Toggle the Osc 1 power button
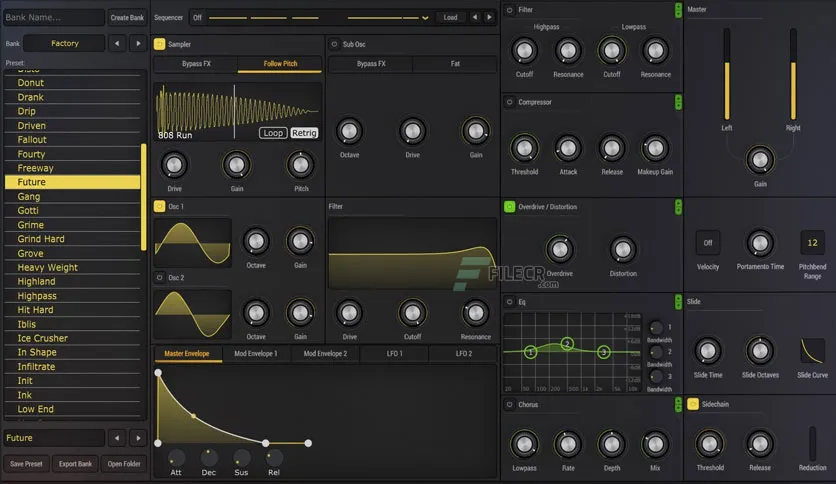This screenshot has height=484, width=836. 159,206
